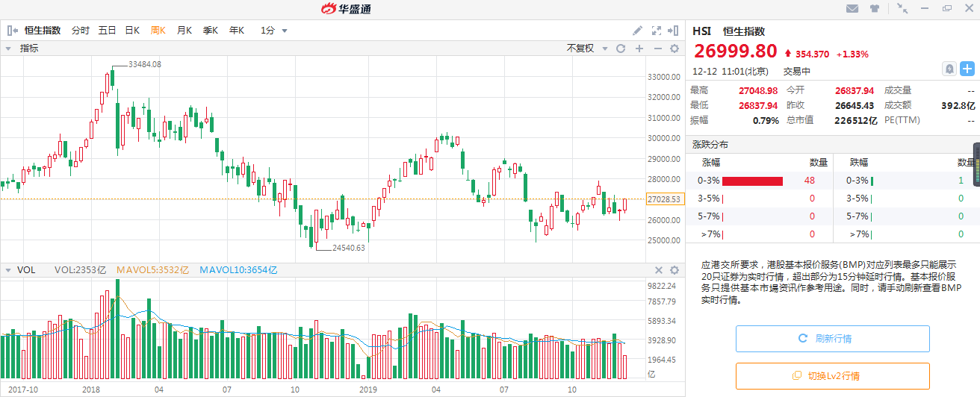Toggle price alert bell for HSI
Image resolution: width=980 pixels, height=397 pixels.
[949, 69]
